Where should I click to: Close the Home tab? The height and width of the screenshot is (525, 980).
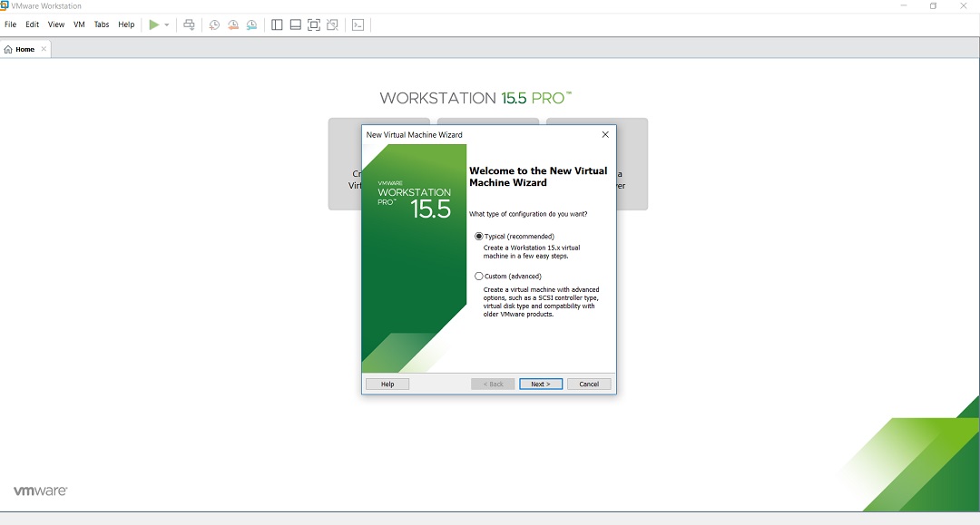[x=44, y=49]
